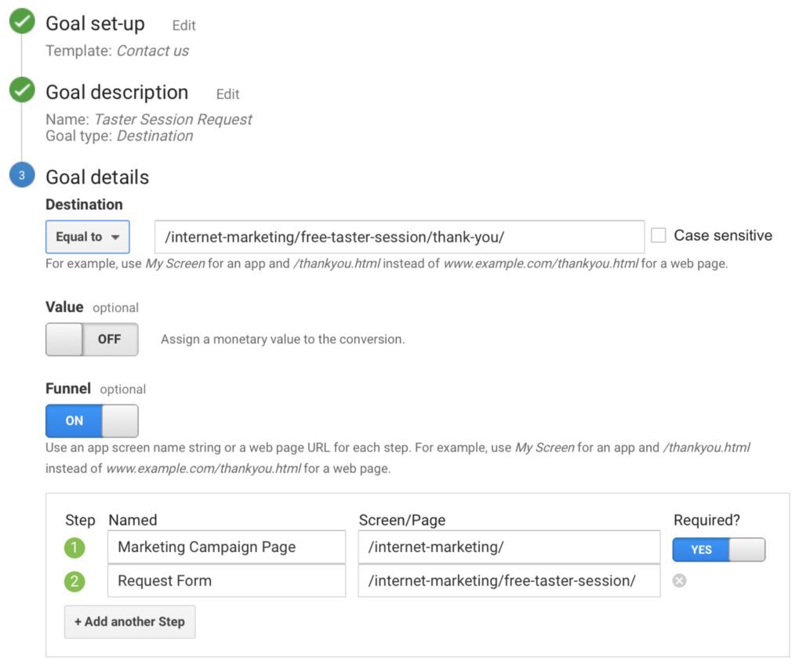Select the Goal details section heading
803x672 pixels.
pyautogui.click(x=96, y=176)
